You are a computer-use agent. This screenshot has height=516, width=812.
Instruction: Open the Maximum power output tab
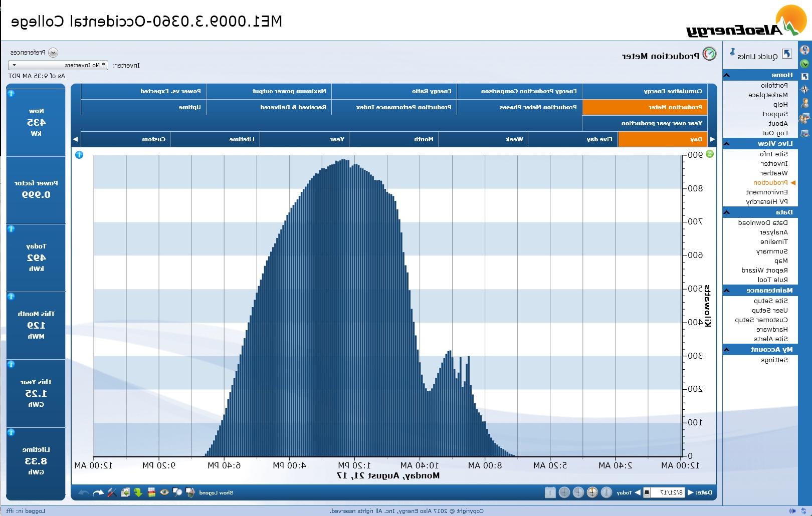click(269, 91)
